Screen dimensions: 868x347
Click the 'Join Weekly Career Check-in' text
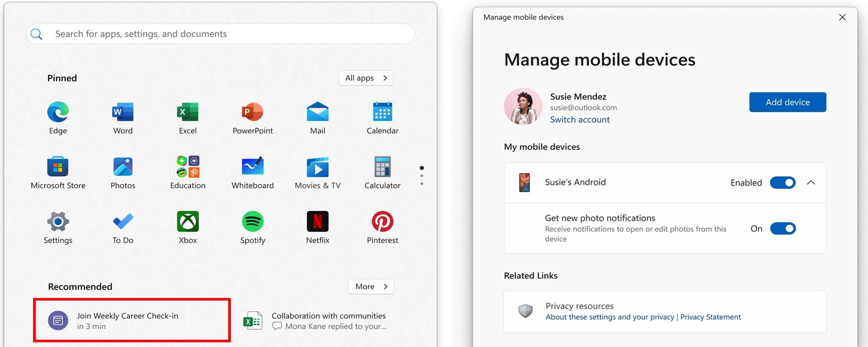click(127, 316)
